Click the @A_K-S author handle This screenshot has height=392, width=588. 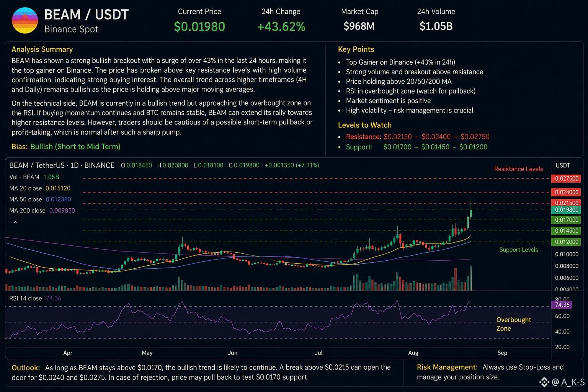[x=568, y=382]
